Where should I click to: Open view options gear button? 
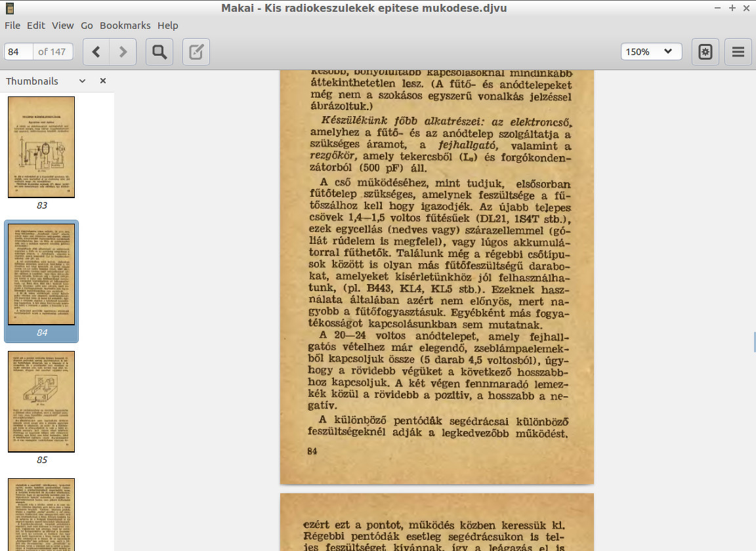pyautogui.click(x=705, y=52)
